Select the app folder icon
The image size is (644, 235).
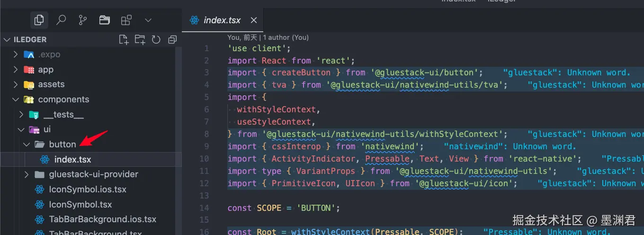(x=29, y=70)
